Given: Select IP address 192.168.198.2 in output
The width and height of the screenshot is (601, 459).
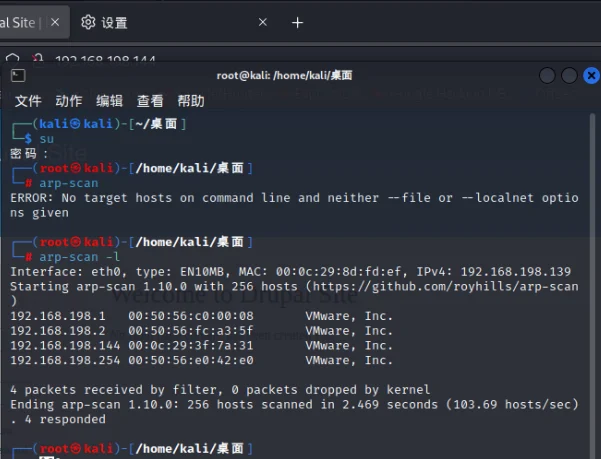Looking at the screenshot, I should pos(58,331).
